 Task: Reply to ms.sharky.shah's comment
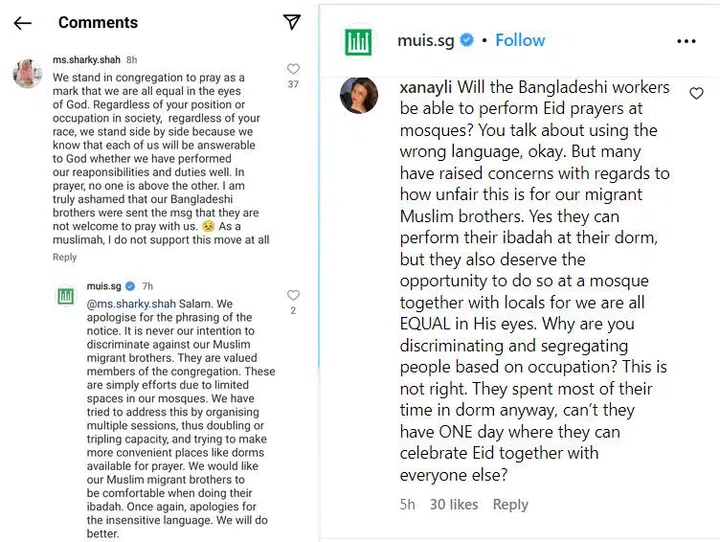coord(64,257)
